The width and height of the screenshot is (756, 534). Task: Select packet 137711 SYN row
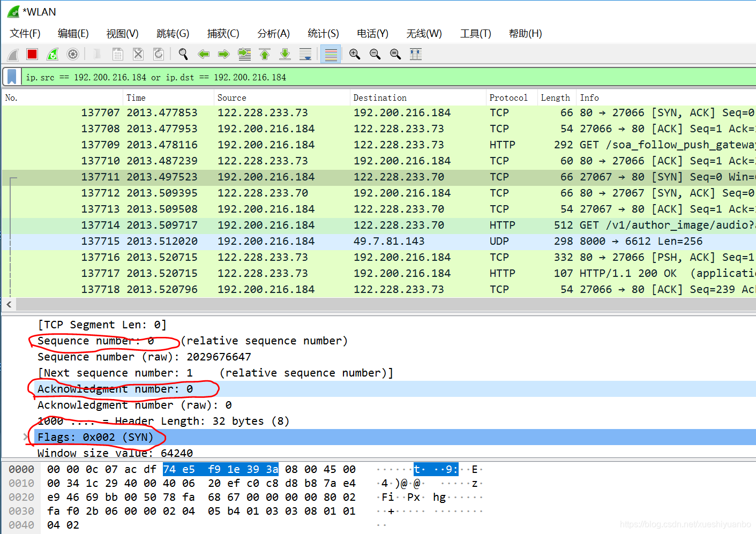click(379, 177)
